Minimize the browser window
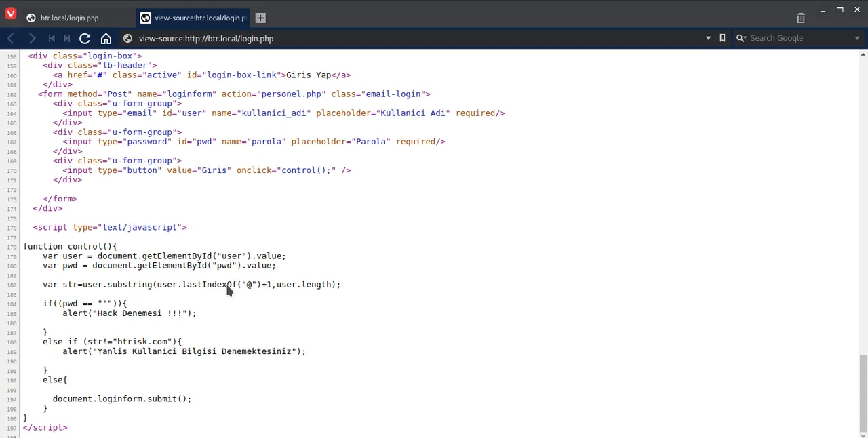 823,9
